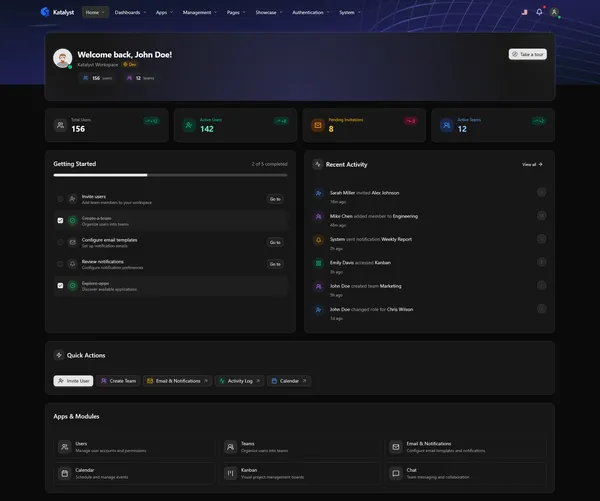Uncheck the Explore apps checkbox
The image size is (600, 501).
click(x=60, y=286)
